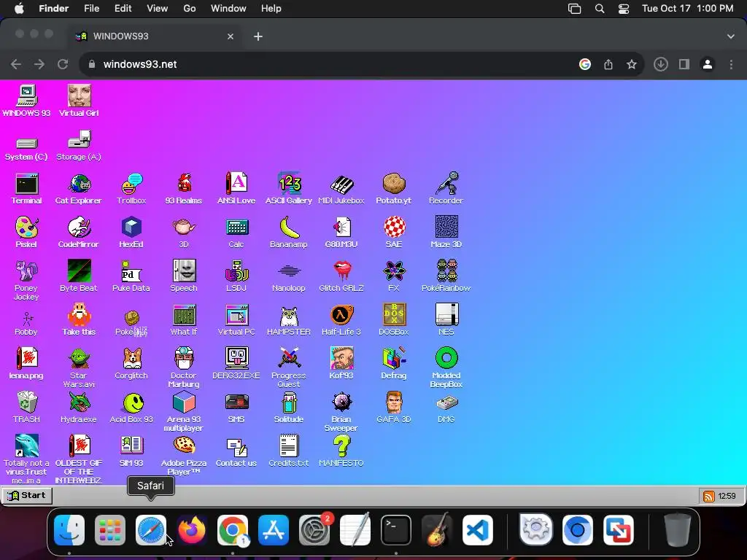747x560 pixels.
Task: Launch Cat Explorer on the desktop
Action: [79, 189]
